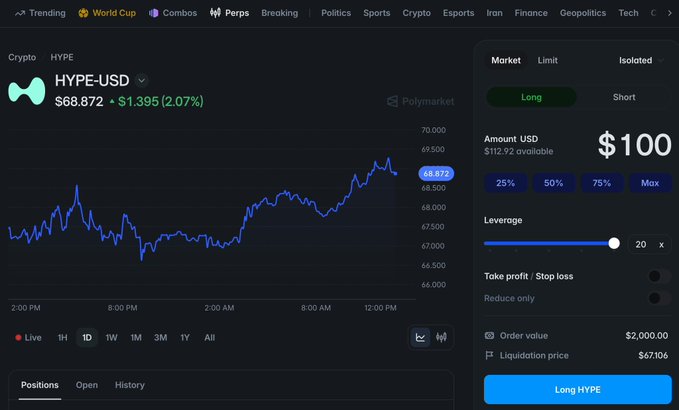Toggle Take profit / Stop loss switch
679x410 pixels.
tap(659, 276)
